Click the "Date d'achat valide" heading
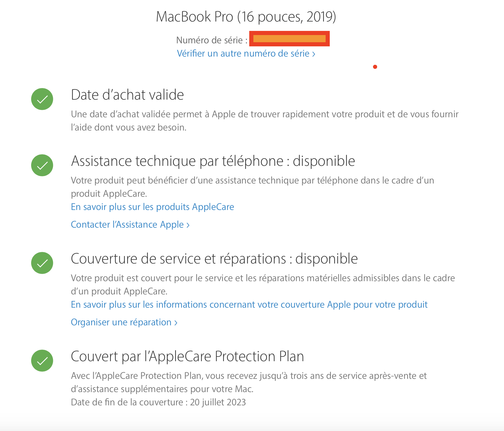The image size is (504, 431). pos(127,95)
